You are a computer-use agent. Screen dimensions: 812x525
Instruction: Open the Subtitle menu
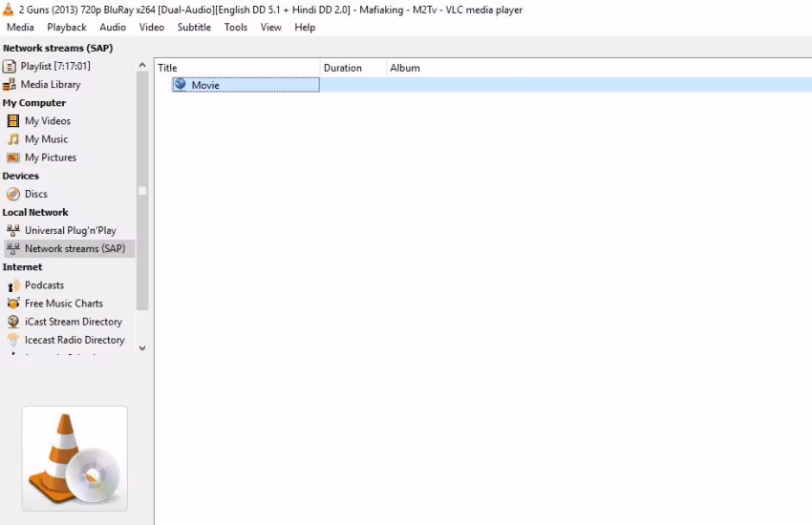[194, 28]
